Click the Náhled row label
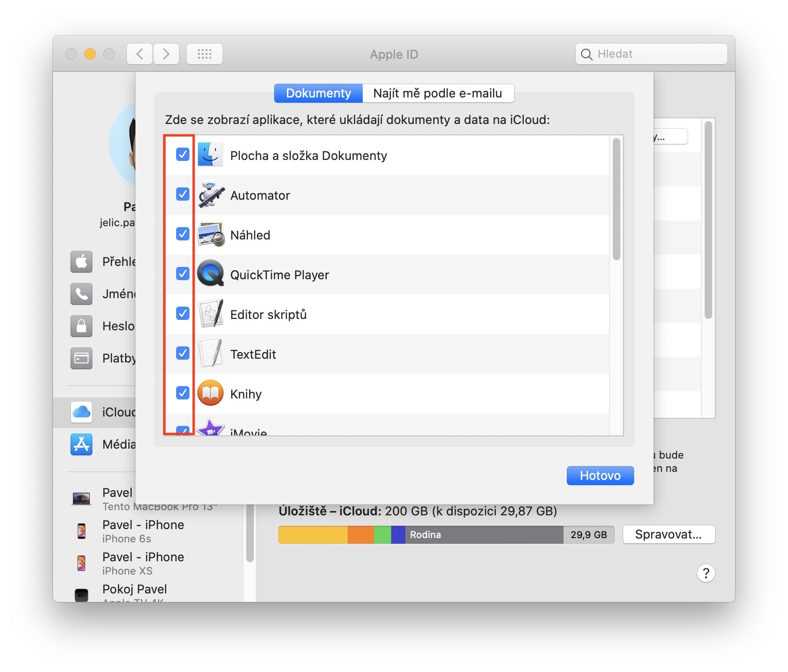The width and height of the screenshot is (788, 672). [250, 235]
